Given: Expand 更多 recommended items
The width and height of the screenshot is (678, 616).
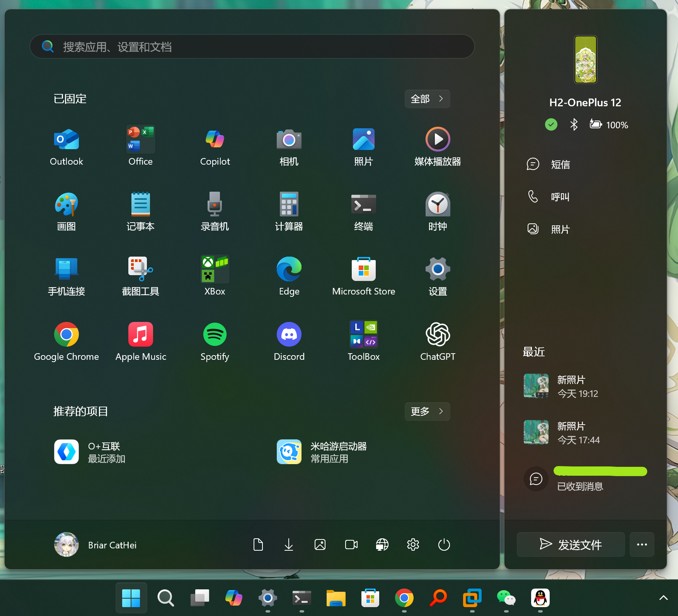Looking at the screenshot, I should (427, 411).
